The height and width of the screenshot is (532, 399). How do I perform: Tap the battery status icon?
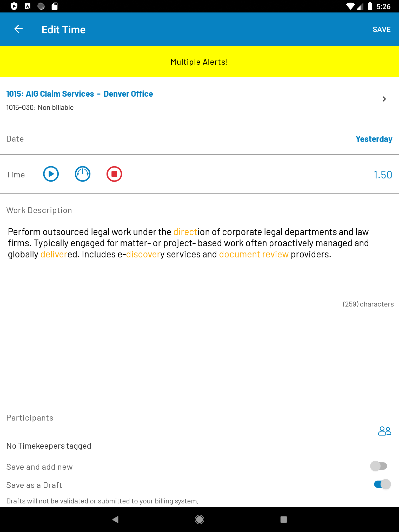(370, 6)
